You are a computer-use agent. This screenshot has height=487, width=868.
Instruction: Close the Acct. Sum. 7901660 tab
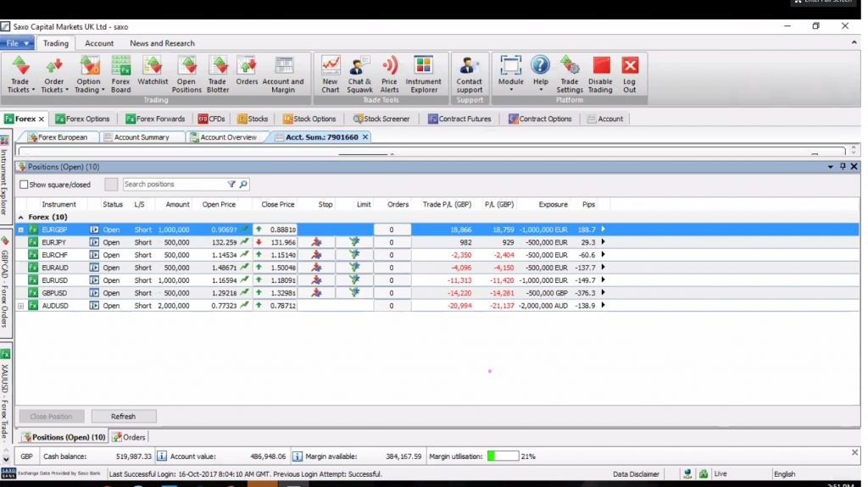[x=365, y=137]
